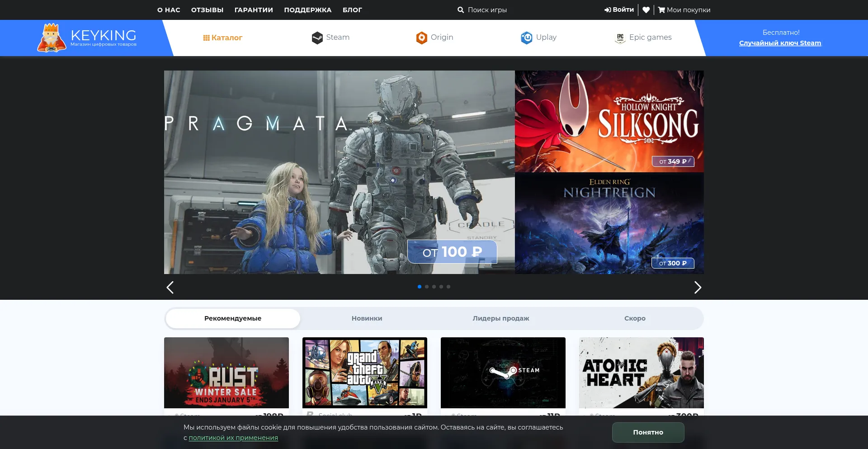This screenshot has width=868, height=449.
Task: Open the О НАС menu item
Action: [x=169, y=10]
